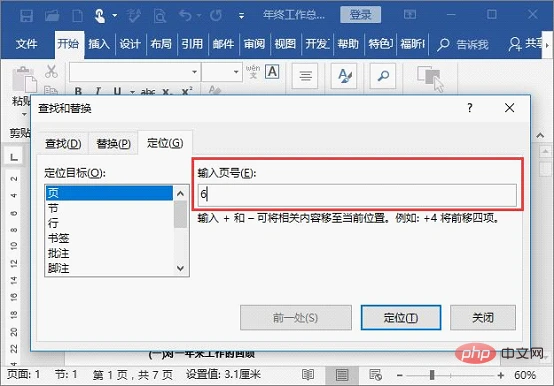Select 页 in the 定位目标 list
Screen dimensions: 554x386
109,193
